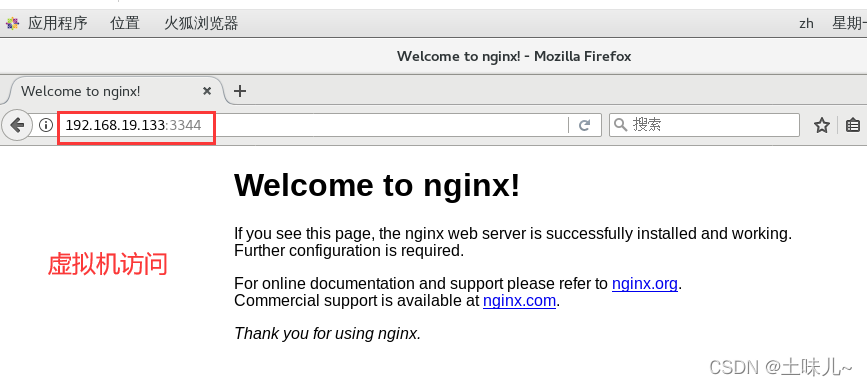This screenshot has width=867, height=386.
Task: Go back using the back arrow
Action: coord(18,126)
